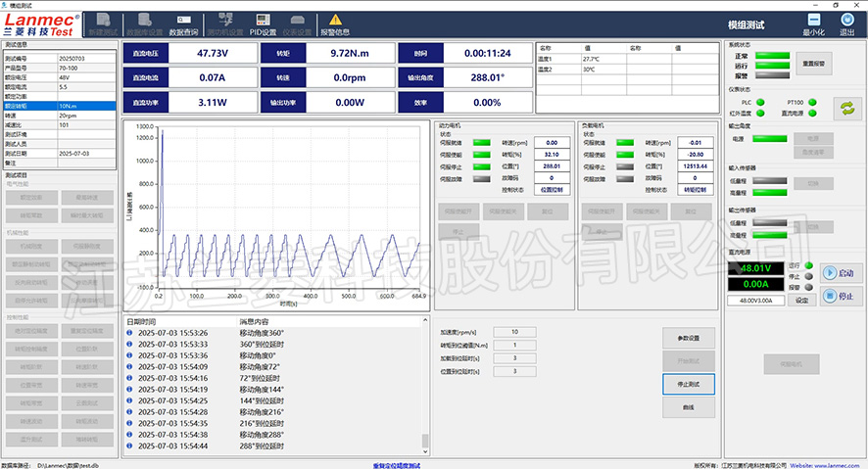Click the 转矩到位阈值[N.m] input field
Screen dimensions: 868x469
pyautogui.click(x=514, y=345)
